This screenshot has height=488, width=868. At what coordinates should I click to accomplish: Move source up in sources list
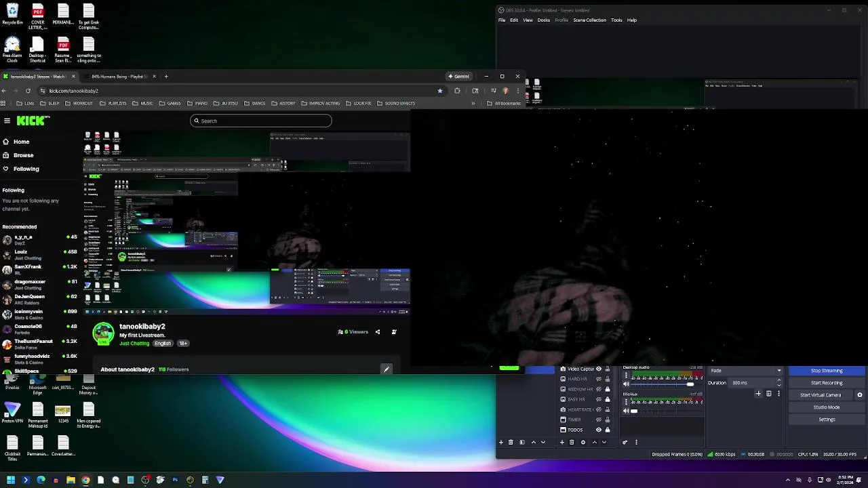click(595, 442)
